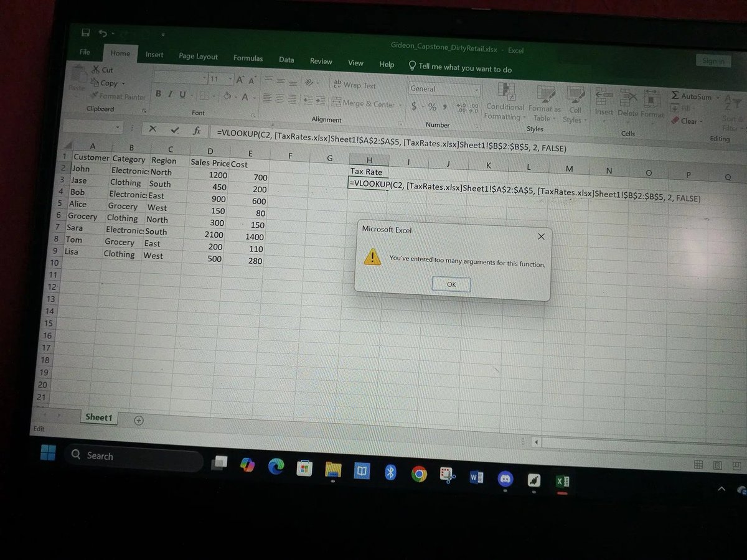This screenshot has width=747, height=560.
Task: Click Increase Decimal icon
Action: 461,108
